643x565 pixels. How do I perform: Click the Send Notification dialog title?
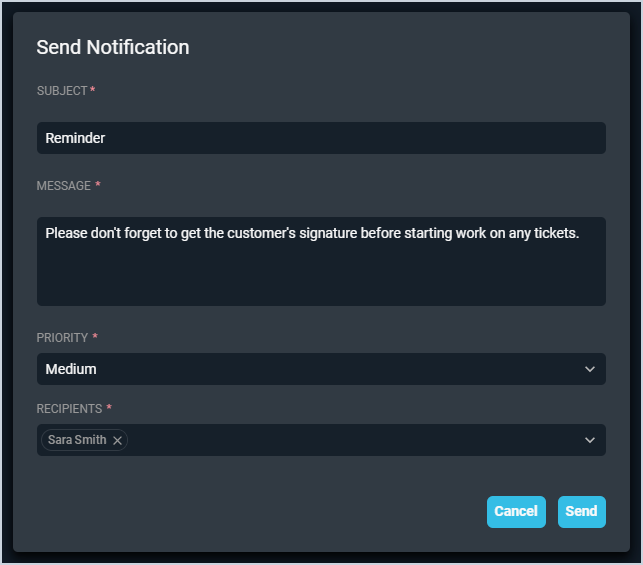pos(113,47)
